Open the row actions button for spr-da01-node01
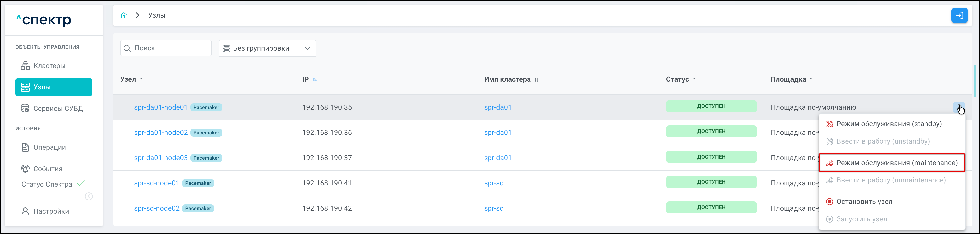The height and width of the screenshot is (234, 980). click(x=958, y=107)
